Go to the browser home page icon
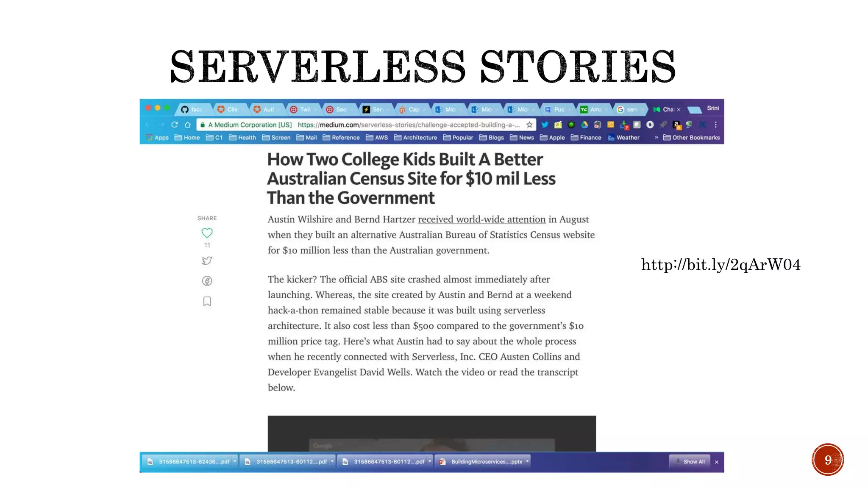This screenshot has width=868, height=488. [187, 125]
